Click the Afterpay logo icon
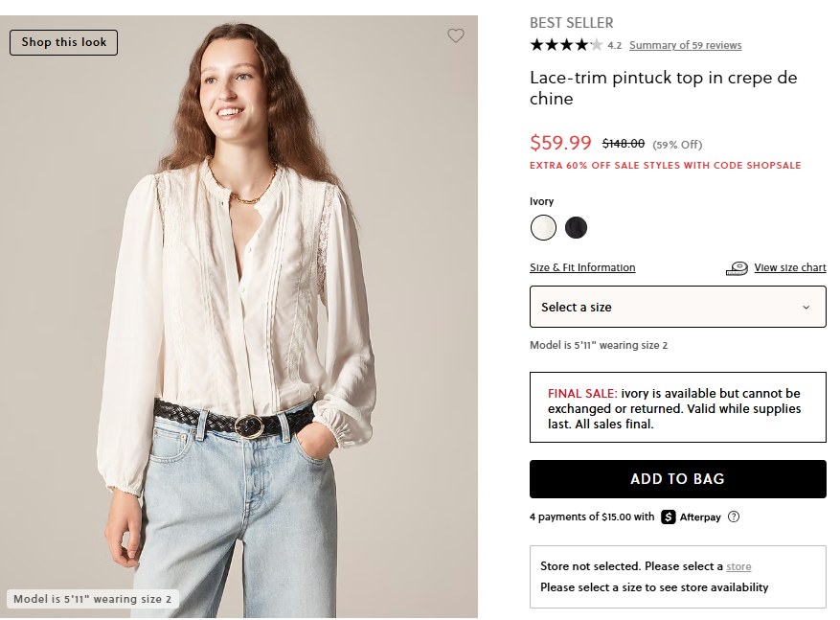Screen dimensions: 840x620 coord(669,517)
